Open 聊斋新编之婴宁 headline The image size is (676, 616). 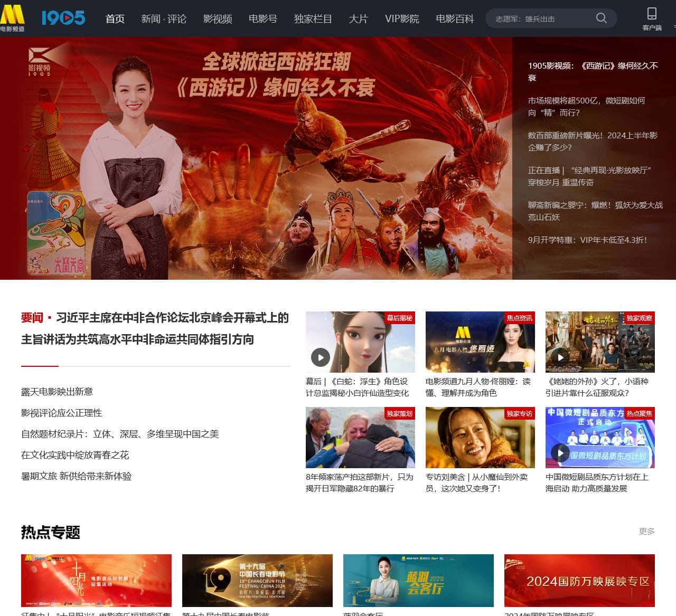coord(595,211)
